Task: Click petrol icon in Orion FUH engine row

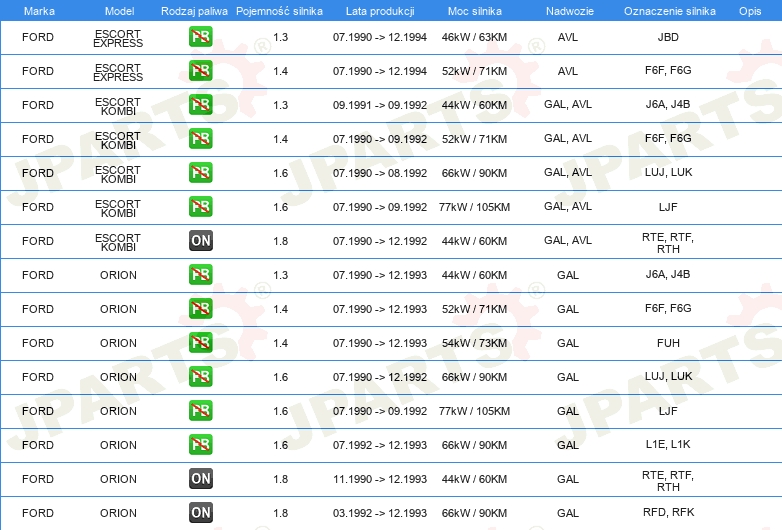Action: coord(200,343)
